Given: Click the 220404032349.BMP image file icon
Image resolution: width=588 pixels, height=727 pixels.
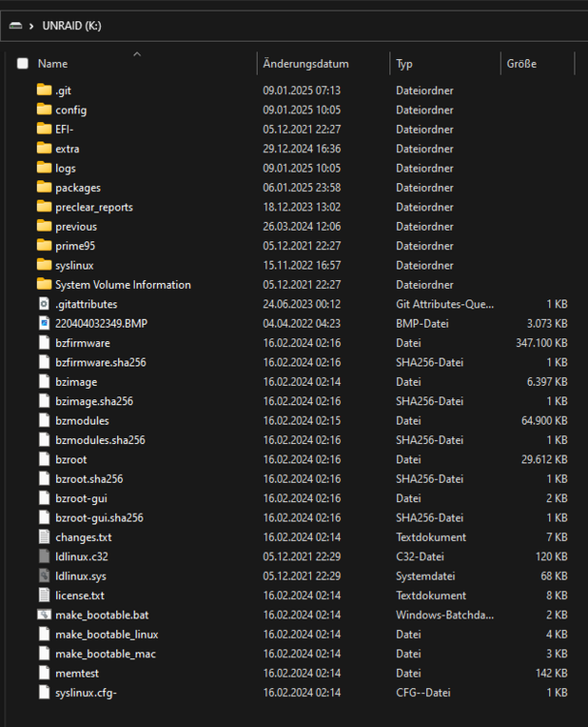Looking at the screenshot, I should click(x=44, y=323).
